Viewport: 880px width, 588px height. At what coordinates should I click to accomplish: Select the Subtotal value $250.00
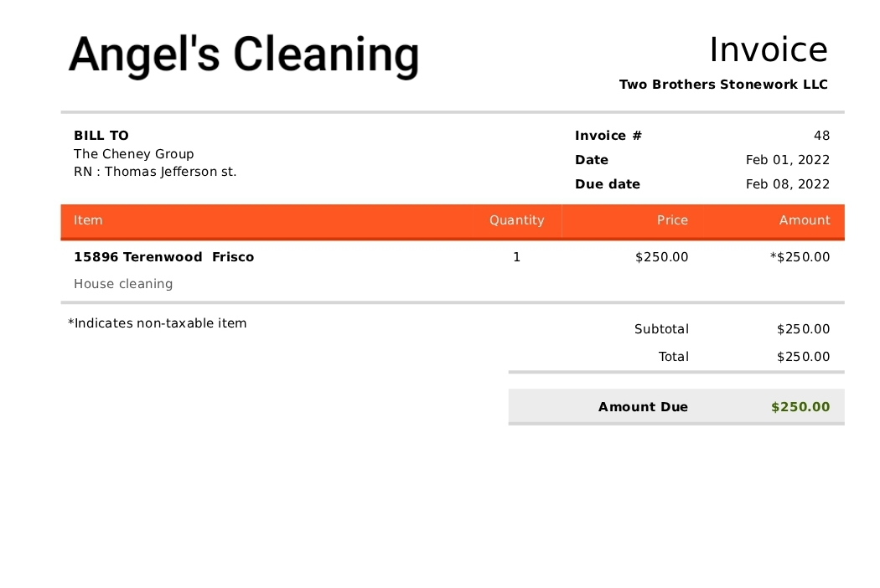coord(803,329)
